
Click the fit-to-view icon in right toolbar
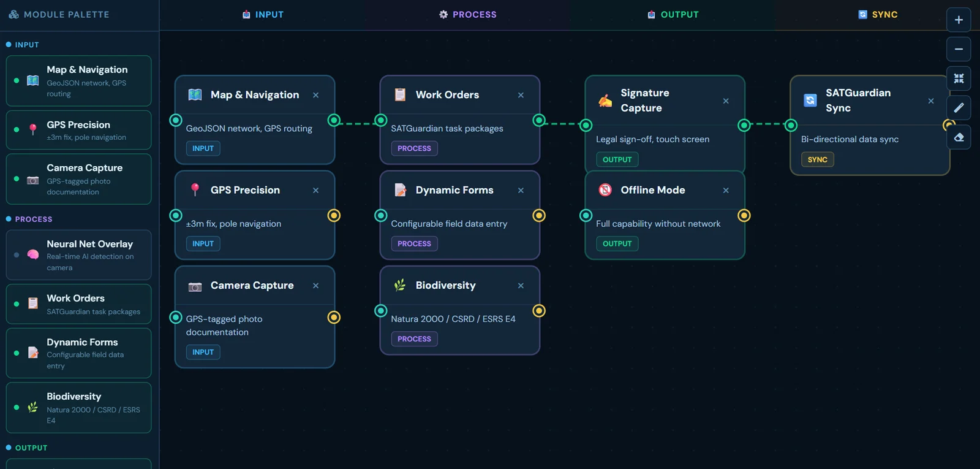959,78
